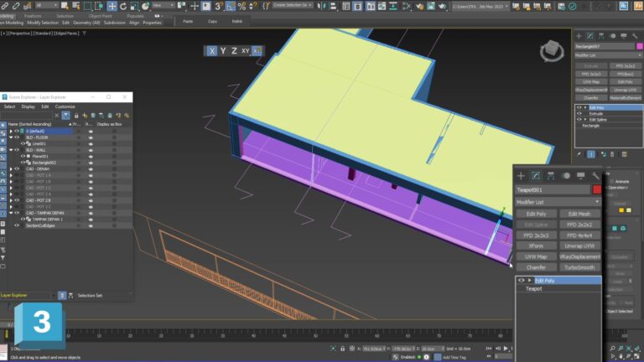Switch to the Populate ribbon tab
The image size is (644, 362).
pos(135,16)
